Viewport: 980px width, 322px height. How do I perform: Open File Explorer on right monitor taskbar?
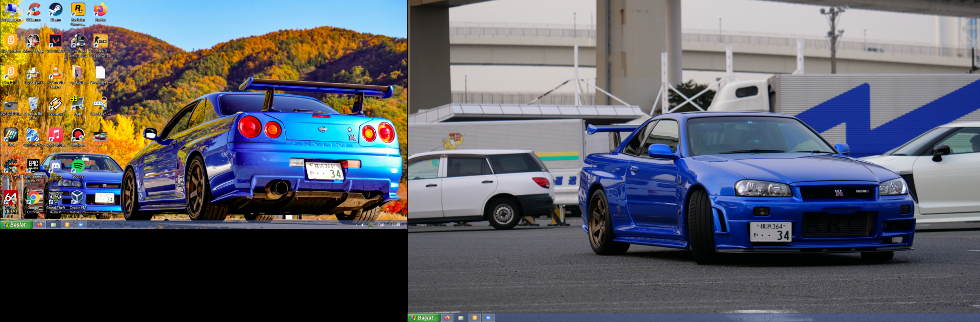[x=461, y=317]
